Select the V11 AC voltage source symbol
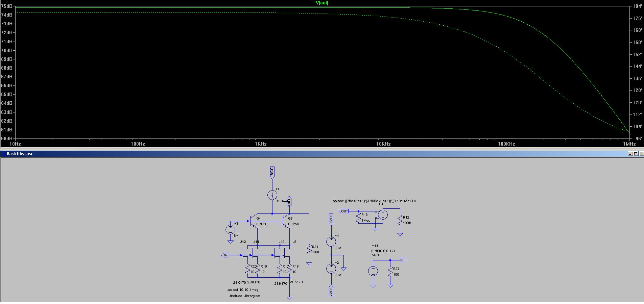644x304 pixels. tap(373, 271)
